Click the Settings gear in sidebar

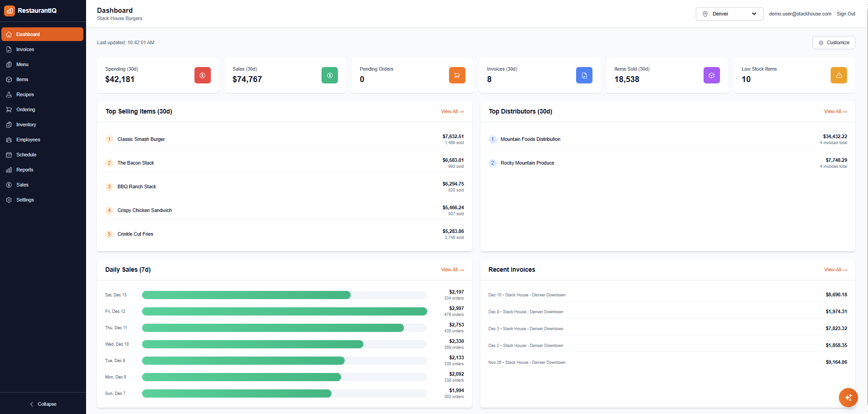[9, 200]
